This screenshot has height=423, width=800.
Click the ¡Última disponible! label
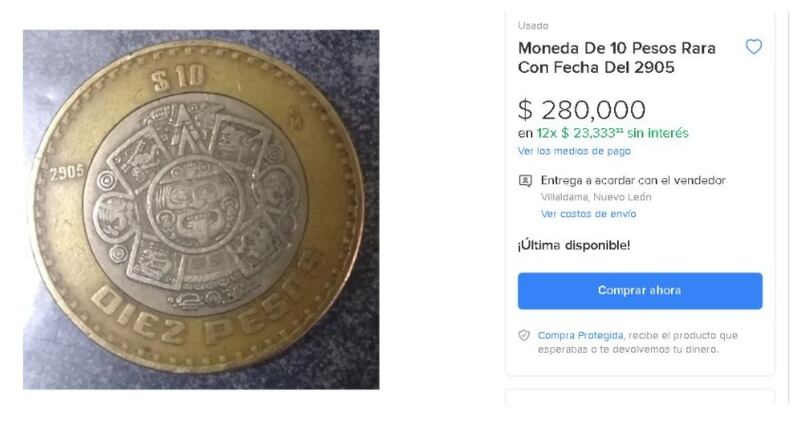574,245
